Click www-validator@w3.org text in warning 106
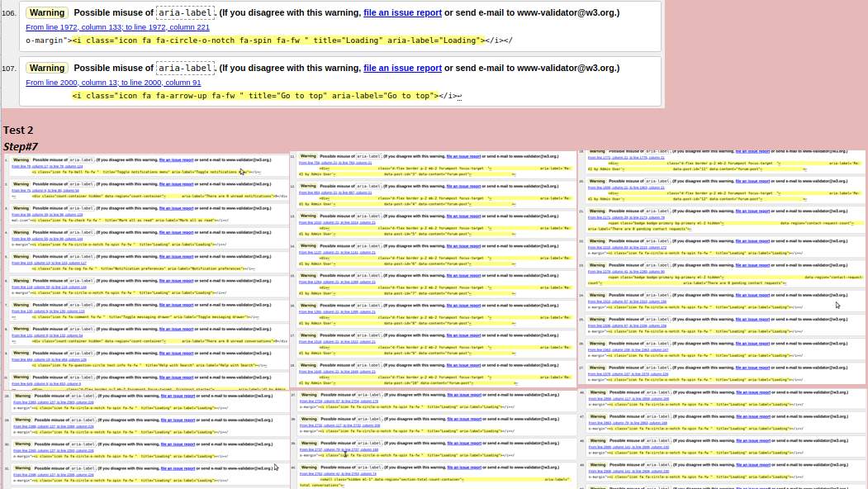868x489 pixels. click(x=567, y=12)
